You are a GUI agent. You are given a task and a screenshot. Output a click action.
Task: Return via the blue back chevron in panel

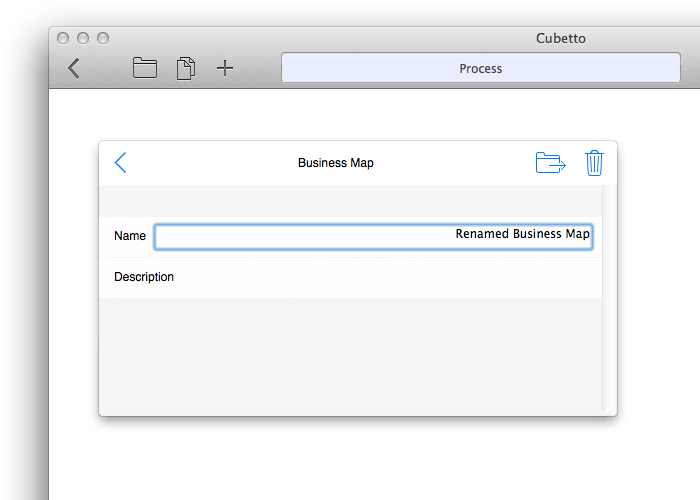[121, 162]
